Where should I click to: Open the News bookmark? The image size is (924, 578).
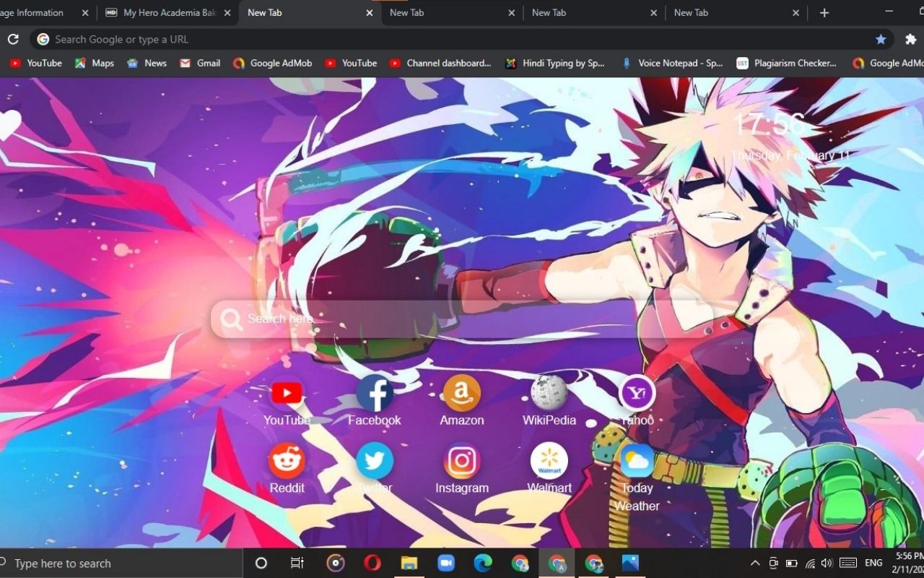(147, 64)
